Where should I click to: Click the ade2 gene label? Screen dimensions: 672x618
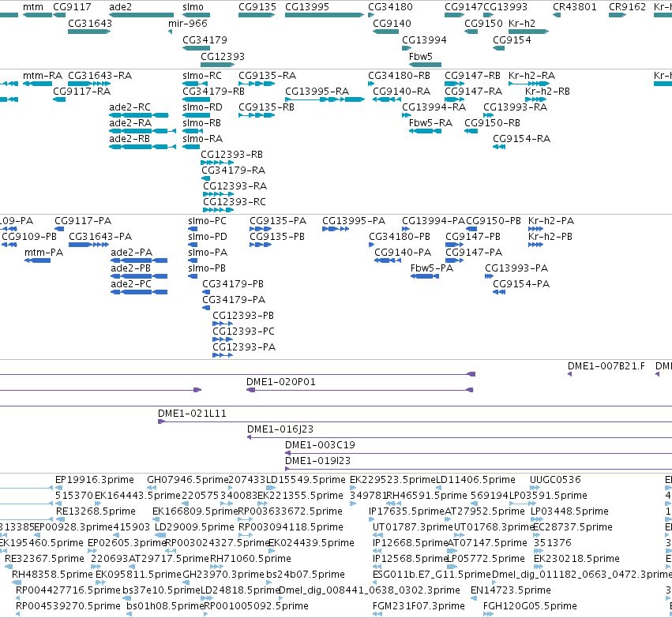point(121,7)
